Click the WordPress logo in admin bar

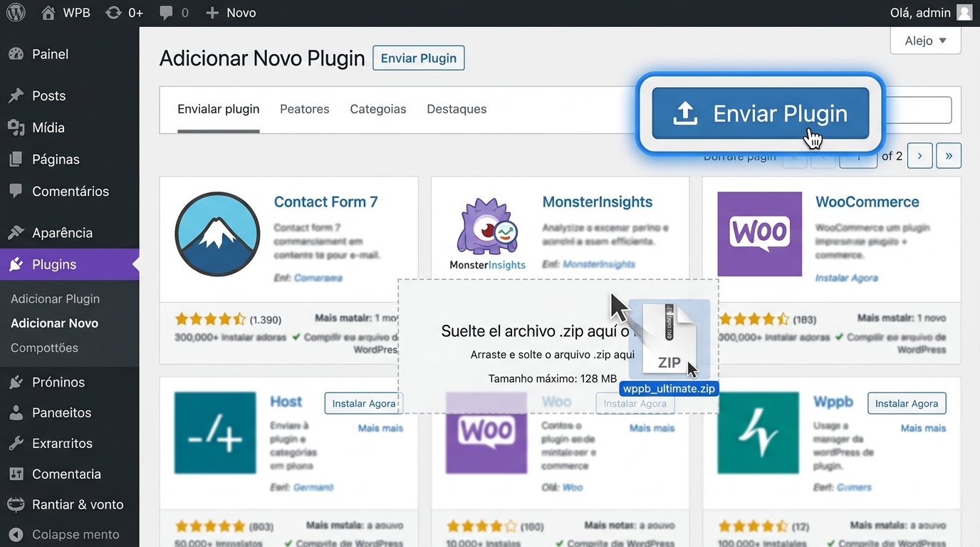tap(15, 12)
